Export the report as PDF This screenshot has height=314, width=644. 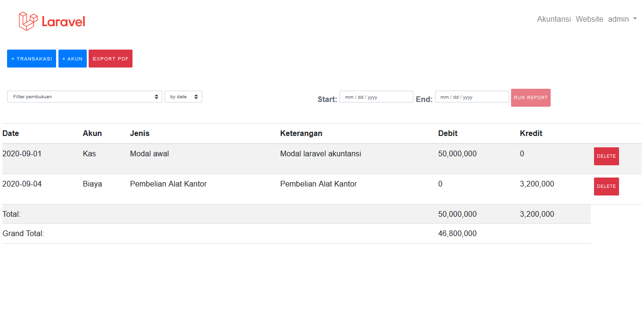pyautogui.click(x=110, y=59)
